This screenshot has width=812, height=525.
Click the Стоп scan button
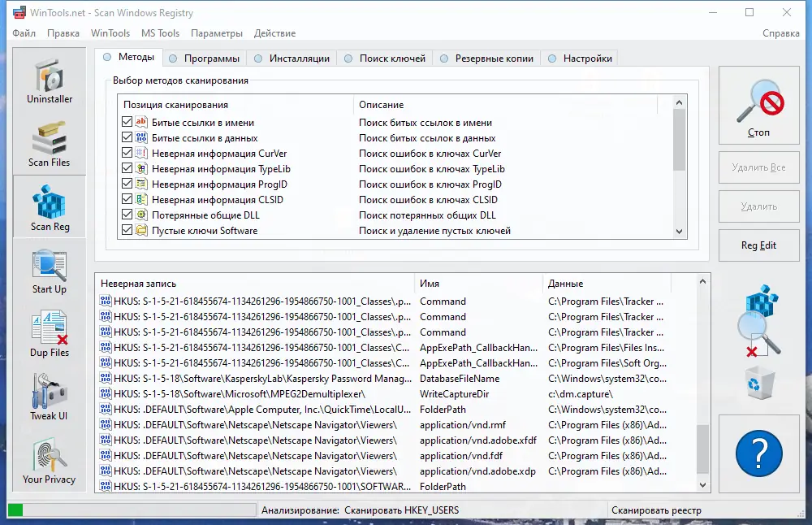(x=758, y=106)
